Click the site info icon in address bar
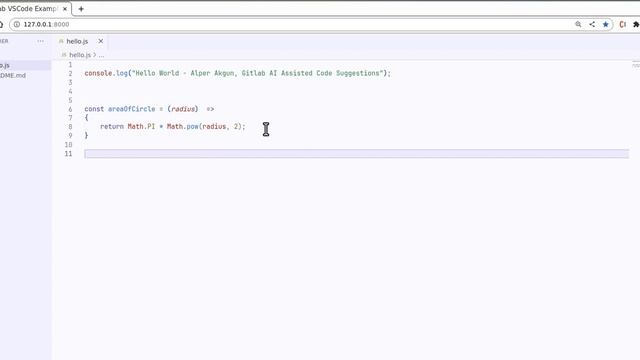Image resolution: width=640 pixels, height=360 pixels. pos(17,24)
